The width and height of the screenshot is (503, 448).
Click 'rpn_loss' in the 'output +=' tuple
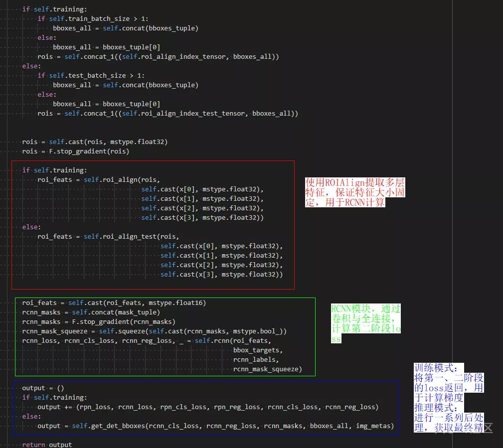click(x=95, y=407)
